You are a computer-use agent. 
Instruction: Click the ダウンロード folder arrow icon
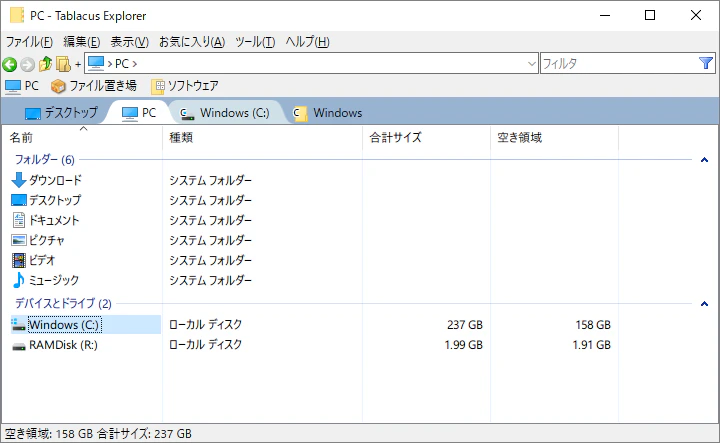click(19, 180)
